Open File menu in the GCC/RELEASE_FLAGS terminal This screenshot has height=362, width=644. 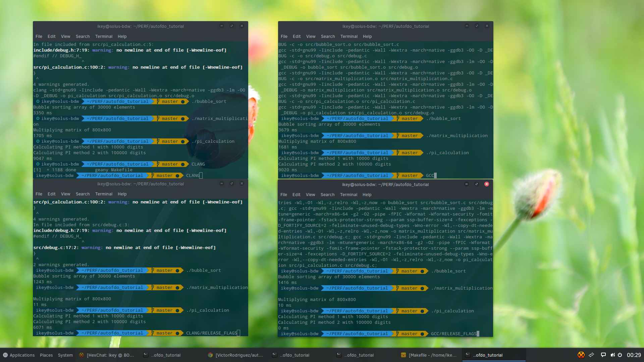coord(284,195)
